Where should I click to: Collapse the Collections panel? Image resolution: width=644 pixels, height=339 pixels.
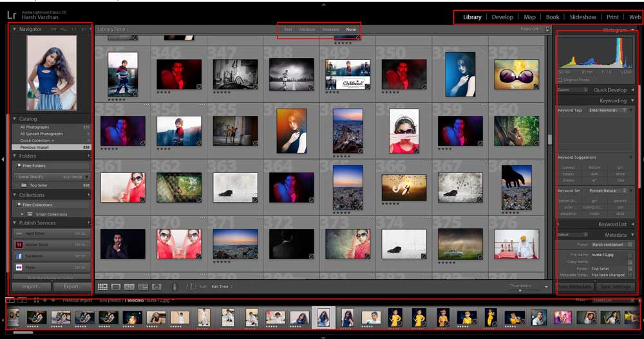[x=14, y=195]
